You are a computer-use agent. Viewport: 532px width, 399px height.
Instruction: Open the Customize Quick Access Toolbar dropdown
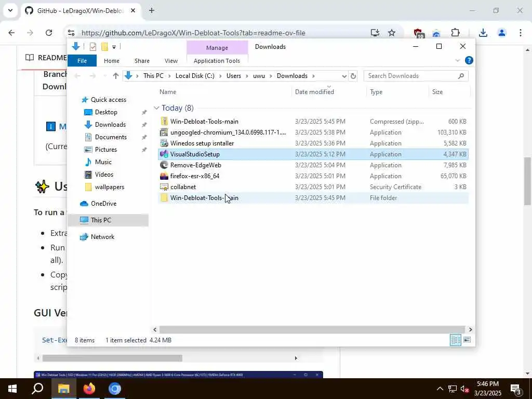click(x=114, y=47)
